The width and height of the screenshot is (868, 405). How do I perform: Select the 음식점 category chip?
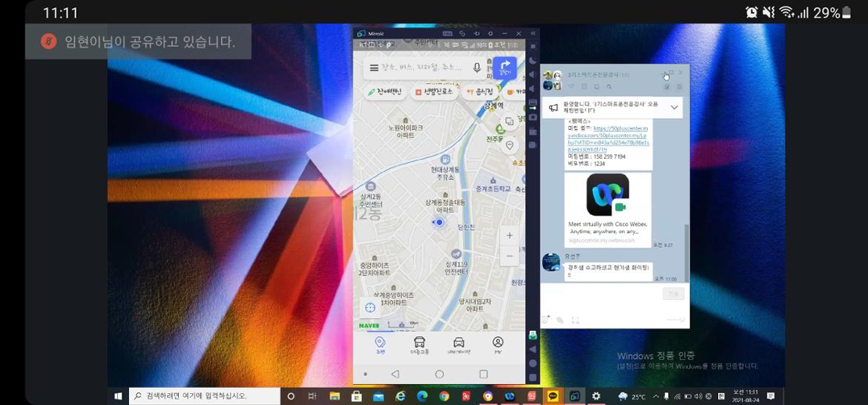(480, 92)
